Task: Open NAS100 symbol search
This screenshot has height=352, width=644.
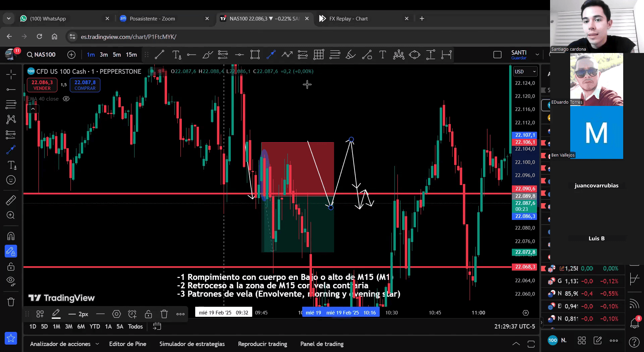Action: pos(41,55)
